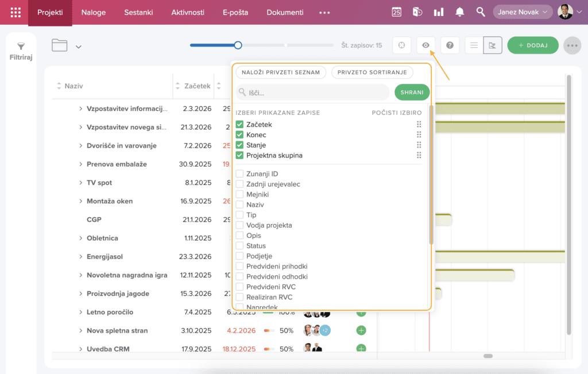The image size is (588, 374).
Task: Click the bar chart reports icon
Action: [439, 12]
